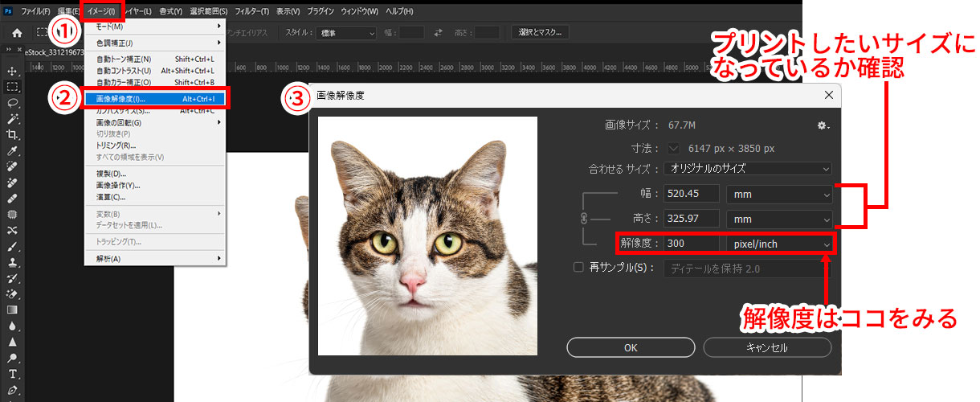Select the Eyedropper tool
Image resolution: width=980 pixels, height=402 pixels.
click(x=13, y=151)
